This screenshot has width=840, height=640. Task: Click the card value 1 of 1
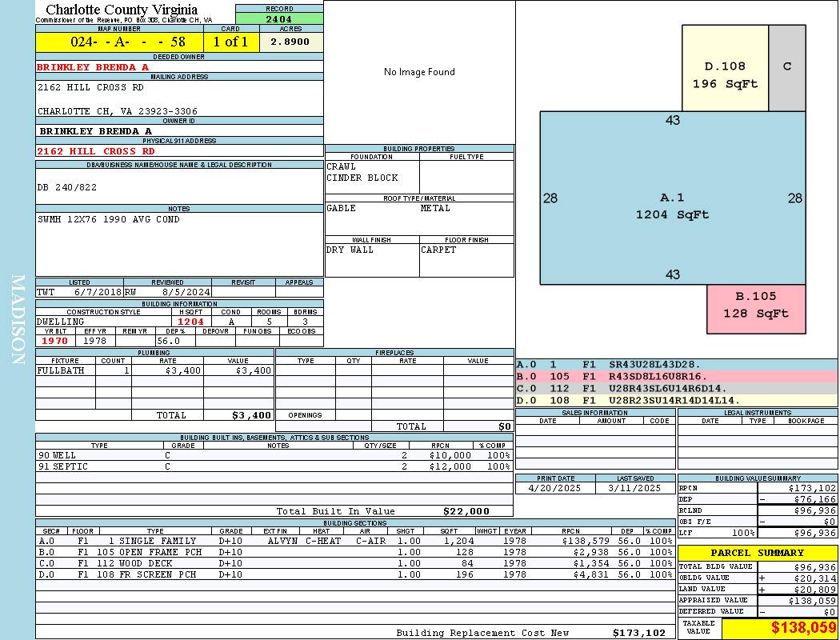[230, 42]
